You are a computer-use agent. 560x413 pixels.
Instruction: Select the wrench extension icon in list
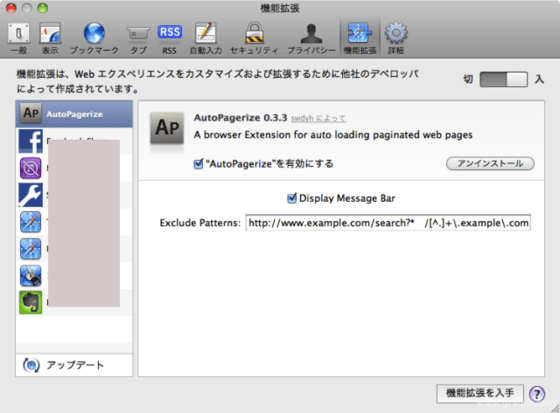31,195
